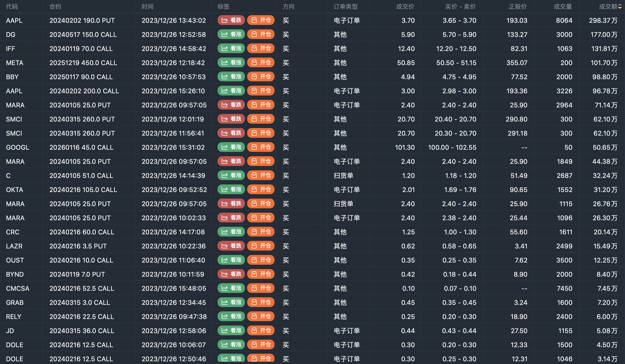The image size is (625, 364).
Task: Click the 看跌 tag on SMCI 12:01:19 row
Action: 231,119
